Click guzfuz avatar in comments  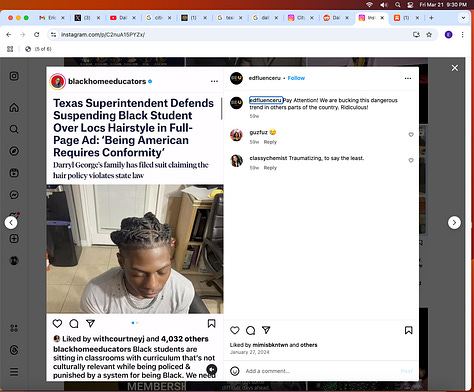[x=236, y=135]
